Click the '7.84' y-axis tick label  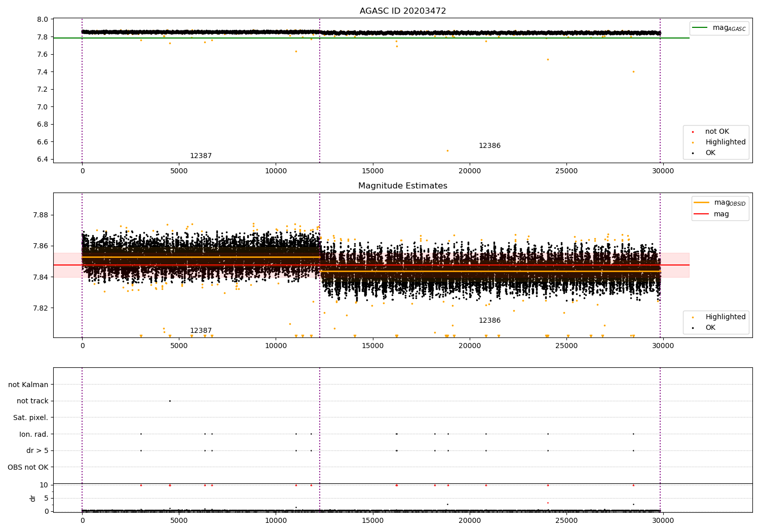click(41, 277)
